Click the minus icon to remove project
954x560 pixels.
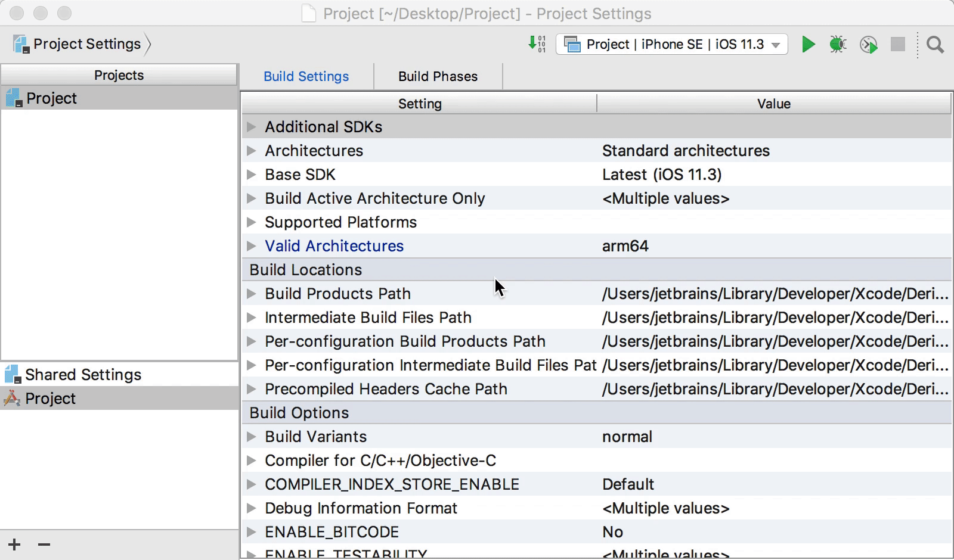click(x=44, y=545)
